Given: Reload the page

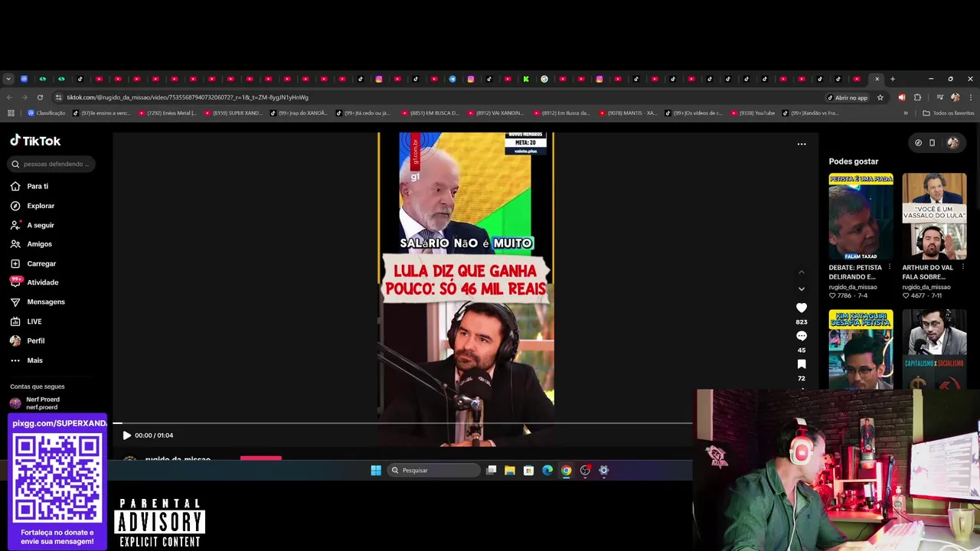Looking at the screenshot, I should (41, 97).
